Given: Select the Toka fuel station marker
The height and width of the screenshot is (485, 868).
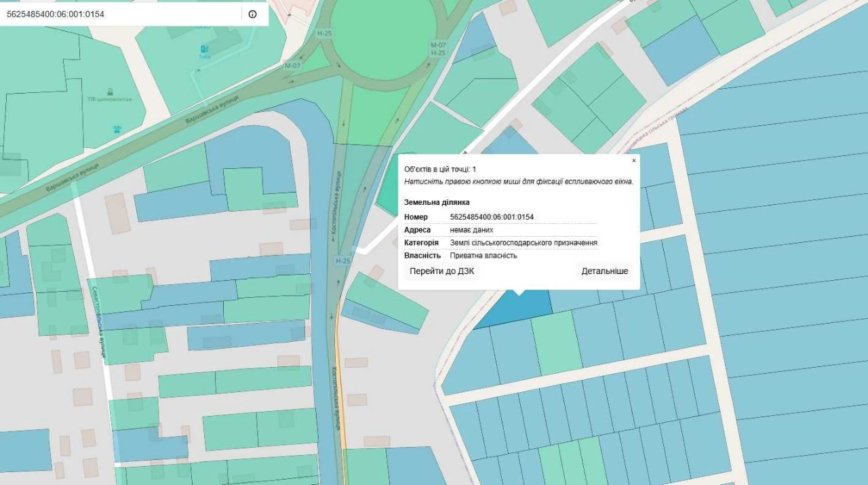Looking at the screenshot, I should click(205, 49).
